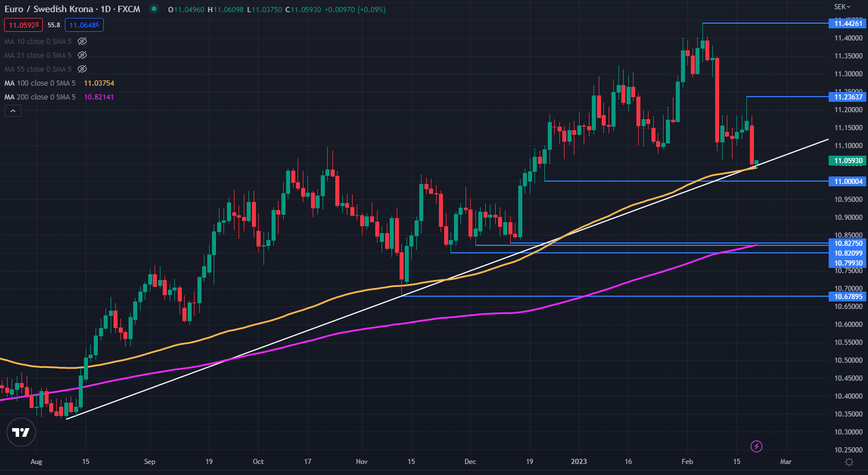Click the 10.82099 price level label
Screen dimensions: 868x475
(848, 253)
